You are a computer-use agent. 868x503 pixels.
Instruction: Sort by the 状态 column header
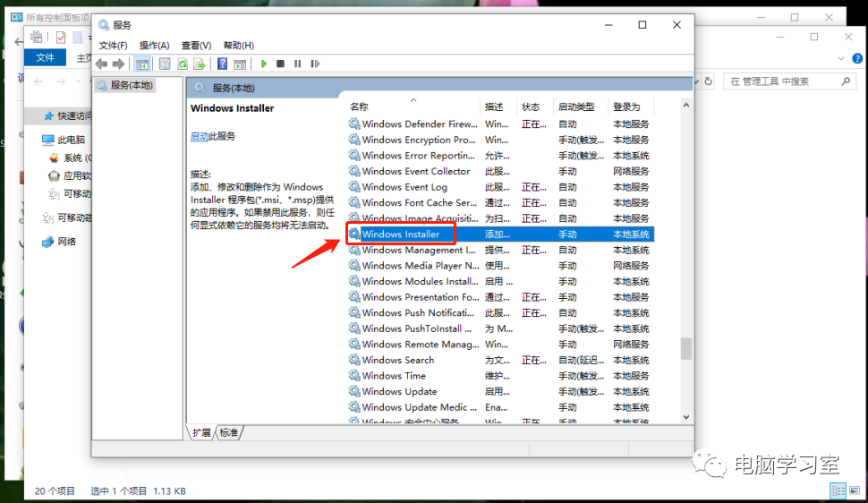pos(531,107)
